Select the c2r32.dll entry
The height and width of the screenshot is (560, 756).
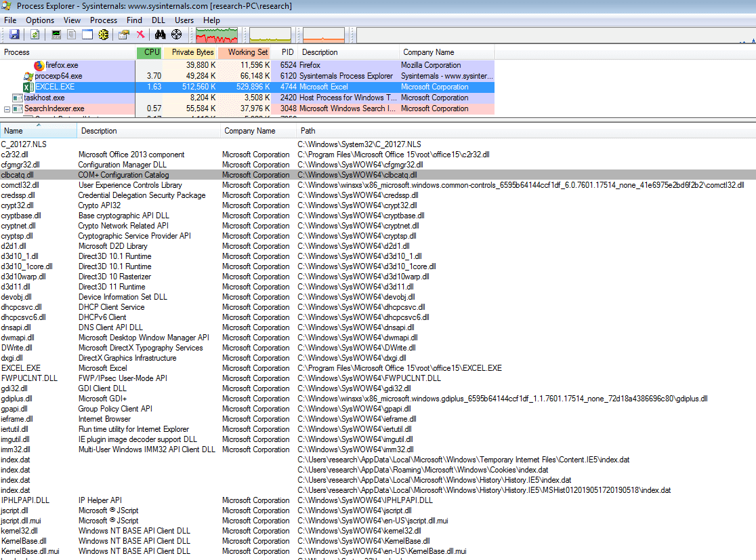378,155
